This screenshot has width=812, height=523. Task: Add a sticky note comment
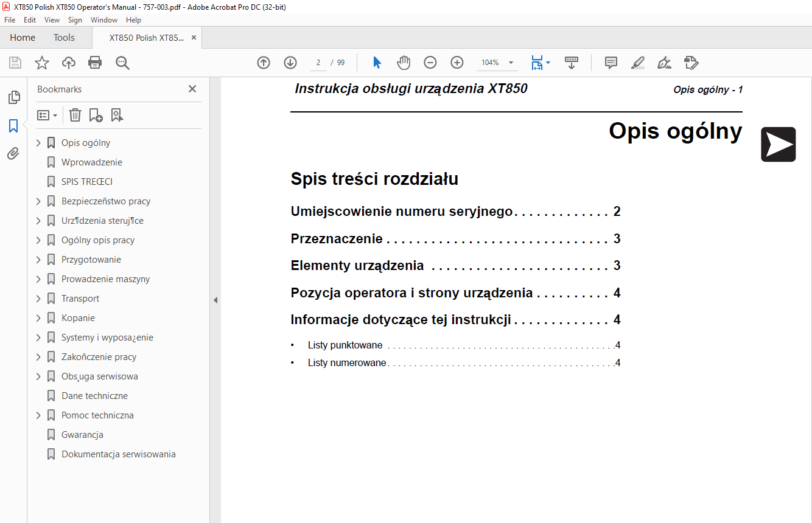coord(611,63)
